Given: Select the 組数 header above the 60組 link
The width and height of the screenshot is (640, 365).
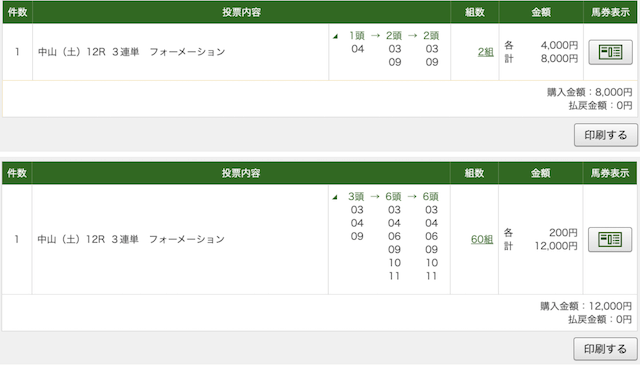Looking at the screenshot, I should [474, 173].
